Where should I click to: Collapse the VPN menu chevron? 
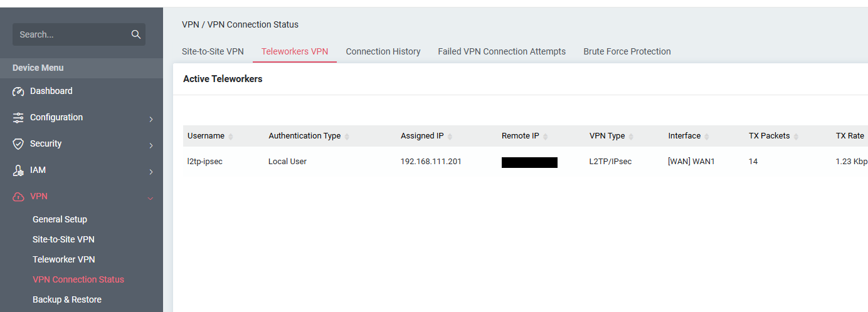[x=151, y=198]
